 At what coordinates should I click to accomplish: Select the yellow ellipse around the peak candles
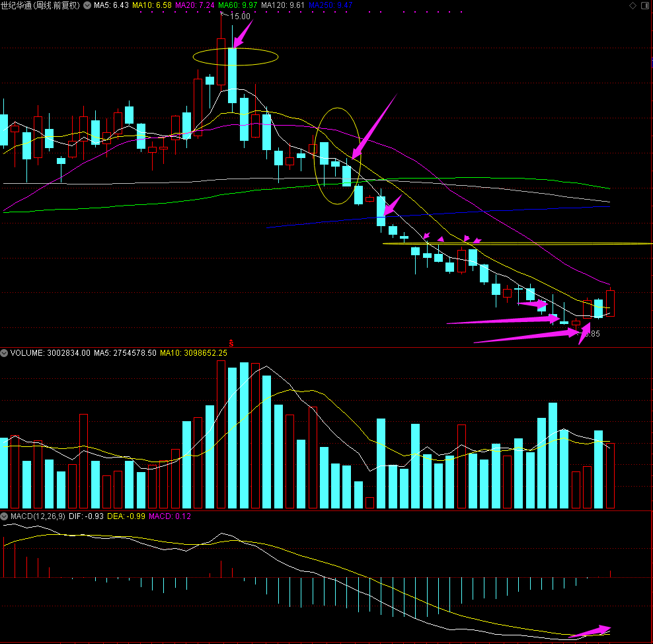pyautogui.click(x=235, y=57)
